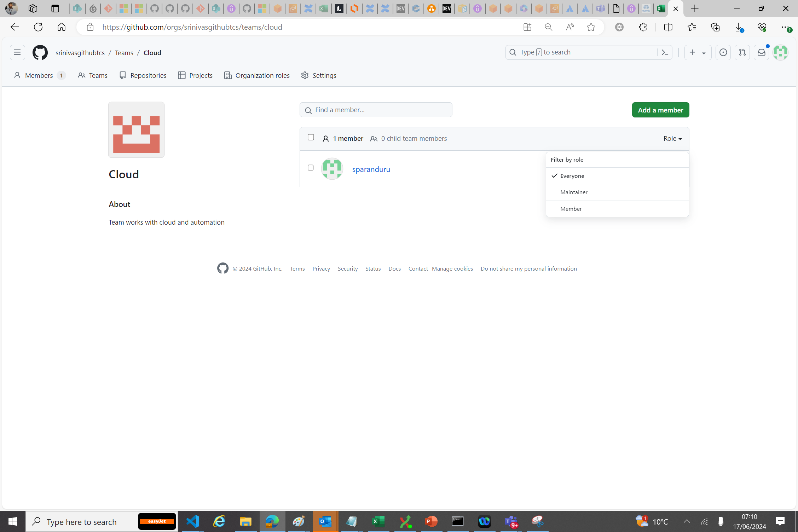
Task: Open the Issues icon in header
Action: (x=723, y=52)
